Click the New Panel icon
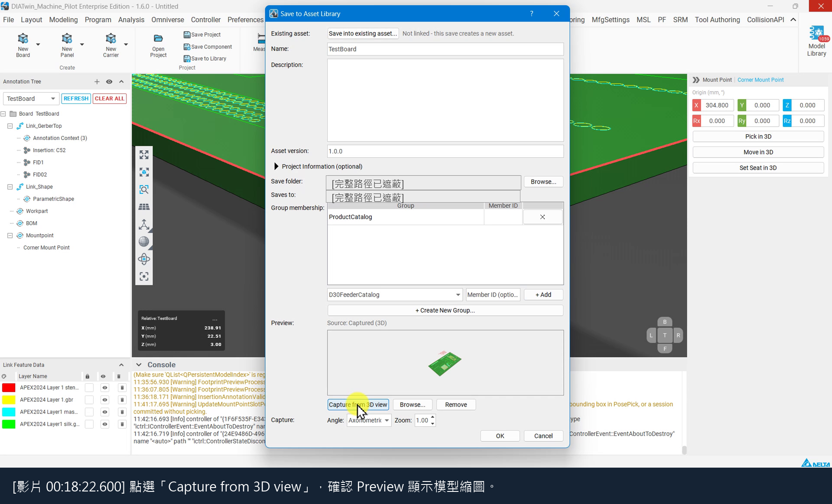This screenshot has width=832, height=504. point(67,39)
